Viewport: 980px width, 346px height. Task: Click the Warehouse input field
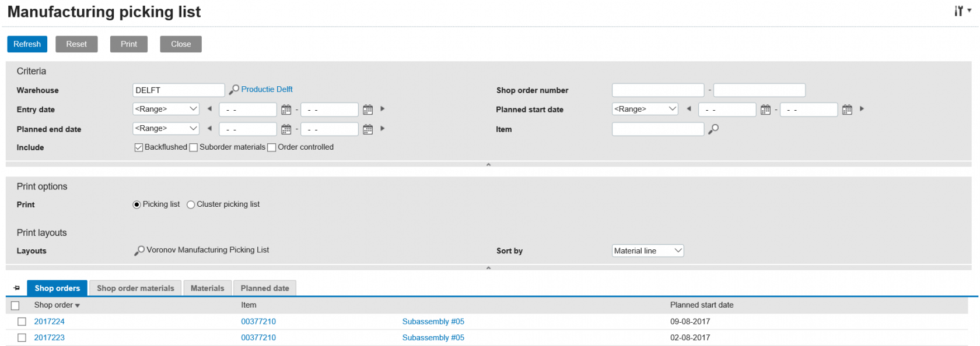[178, 90]
